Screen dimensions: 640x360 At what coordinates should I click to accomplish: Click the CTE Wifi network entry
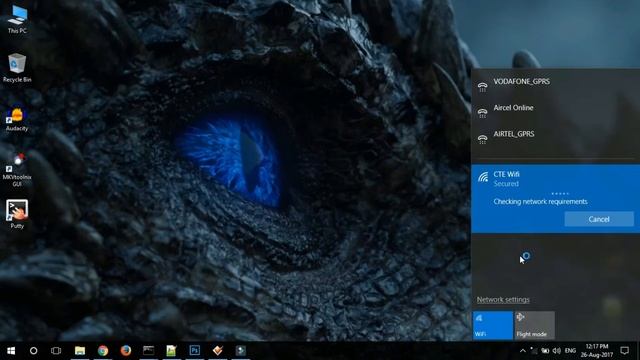[556, 198]
